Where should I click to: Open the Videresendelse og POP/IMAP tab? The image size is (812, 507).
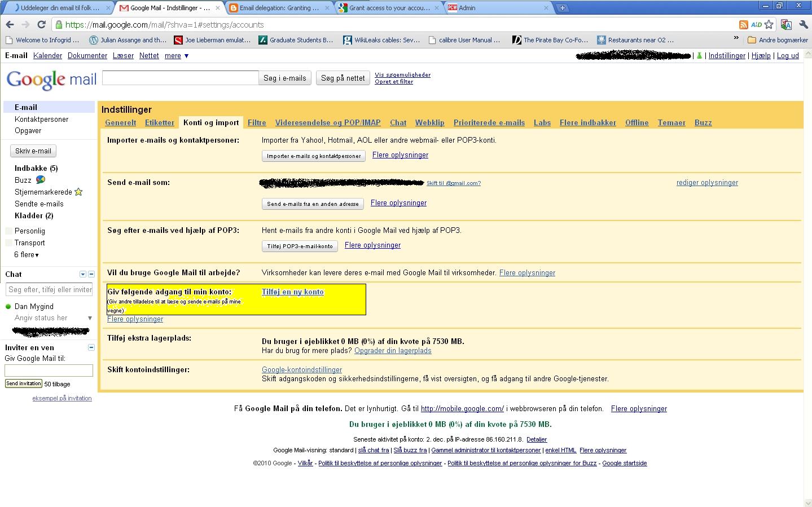[x=328, y=123]
